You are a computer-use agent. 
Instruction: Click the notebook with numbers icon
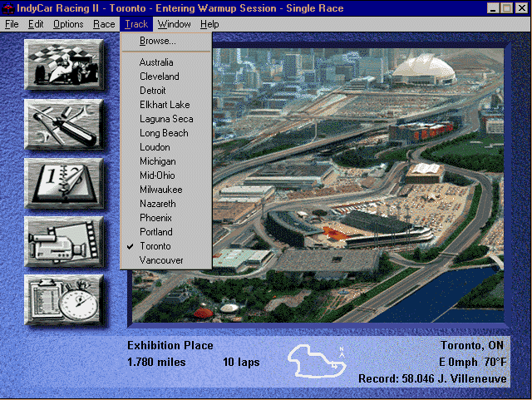click(63, 183)
